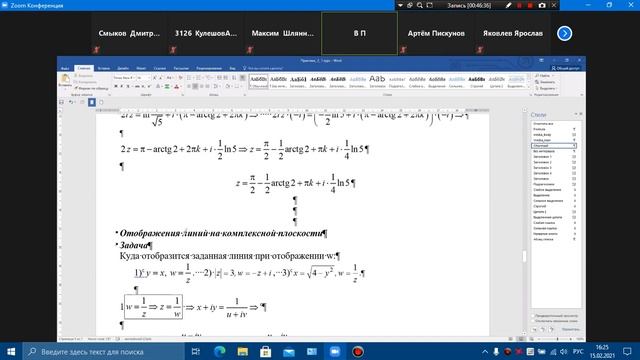Open Microsoft Edge from the taskbar
This screenshot has width=640, height=360.
click(x=220, y=351)
